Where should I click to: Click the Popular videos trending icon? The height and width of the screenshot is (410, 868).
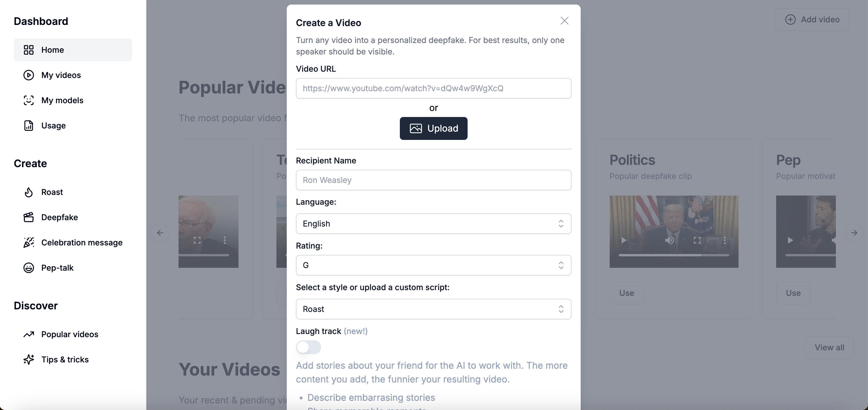point(28,334)
